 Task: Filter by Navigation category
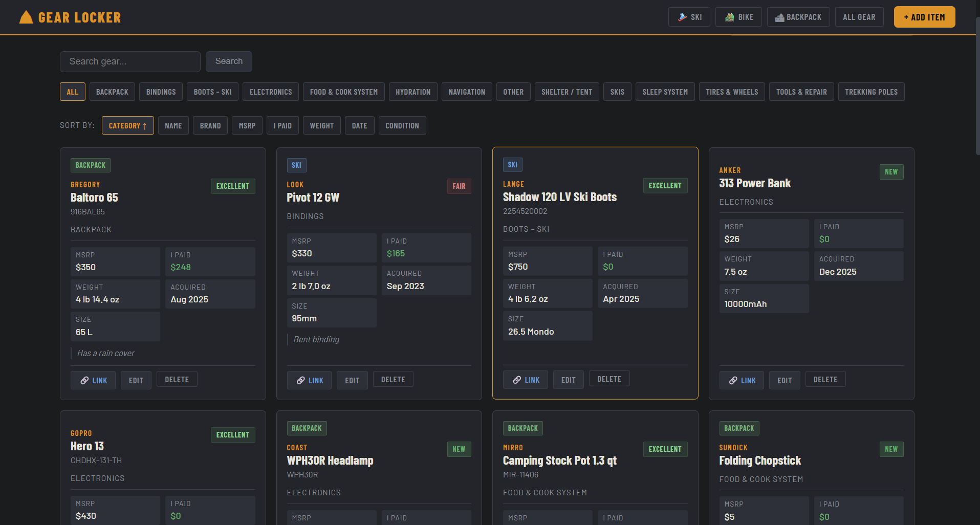pyautogui.click(x=467, y=92)
